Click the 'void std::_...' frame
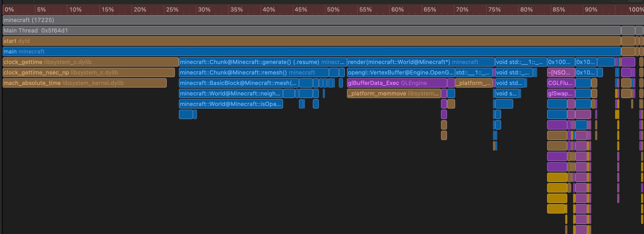The width and height of the screenshot is (644, 234). click(x=514, y=72)
